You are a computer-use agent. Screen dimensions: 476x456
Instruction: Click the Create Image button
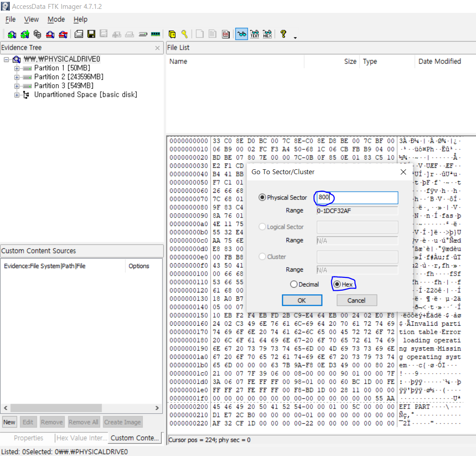[123, 422]
